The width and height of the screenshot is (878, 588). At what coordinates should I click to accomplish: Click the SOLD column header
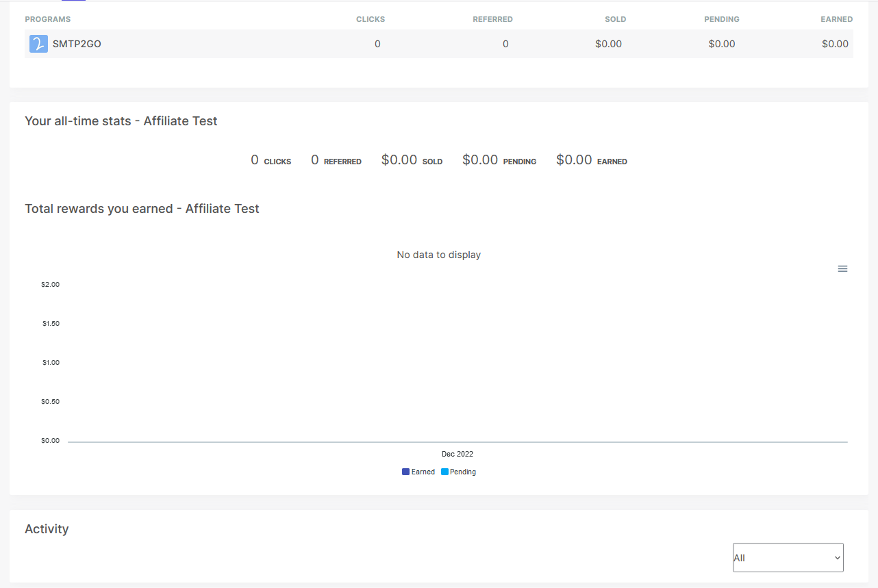coord(615,19)
